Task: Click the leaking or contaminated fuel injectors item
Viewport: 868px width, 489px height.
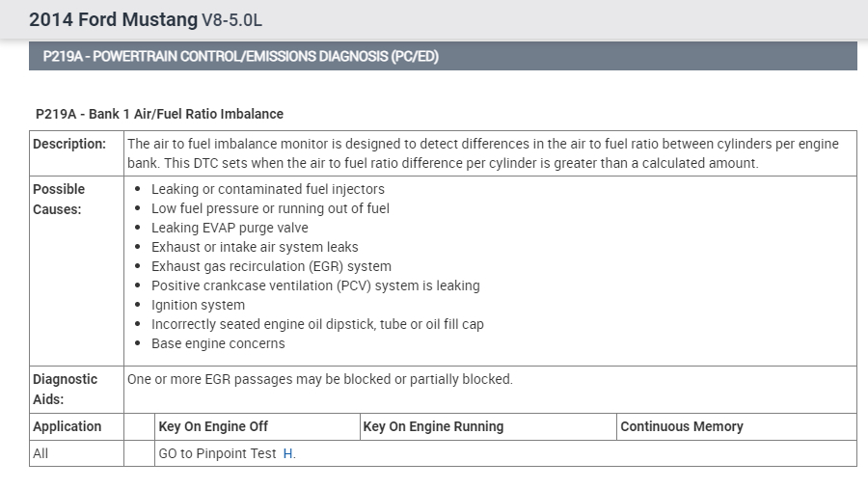Action: tap(267, 189)
